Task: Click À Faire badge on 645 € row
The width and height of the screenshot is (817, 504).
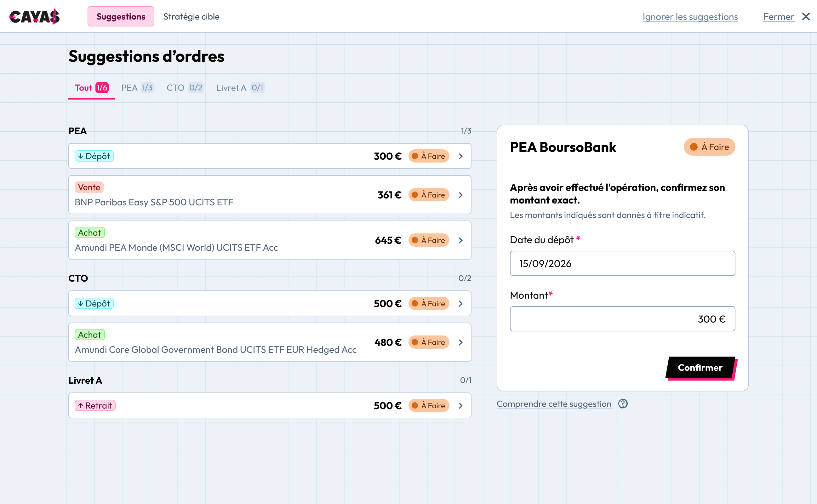Action: coord(429,240)
